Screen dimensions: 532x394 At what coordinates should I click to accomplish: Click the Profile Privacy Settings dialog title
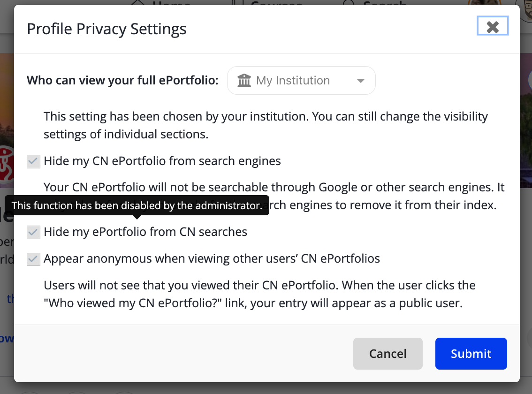[106, 29]
